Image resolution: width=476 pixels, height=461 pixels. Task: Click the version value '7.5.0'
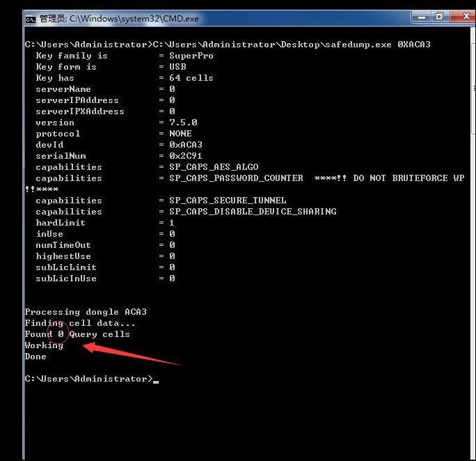pos(183,123)
